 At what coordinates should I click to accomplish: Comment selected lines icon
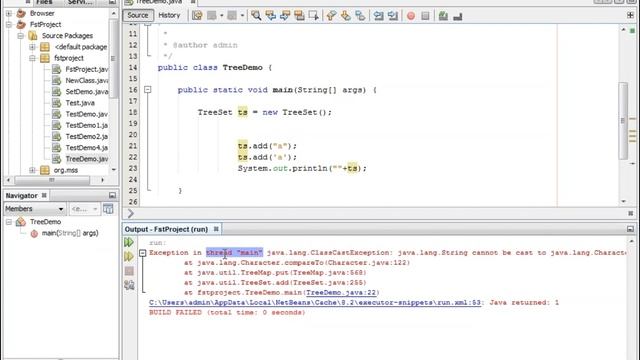click(x=443, y=16)
